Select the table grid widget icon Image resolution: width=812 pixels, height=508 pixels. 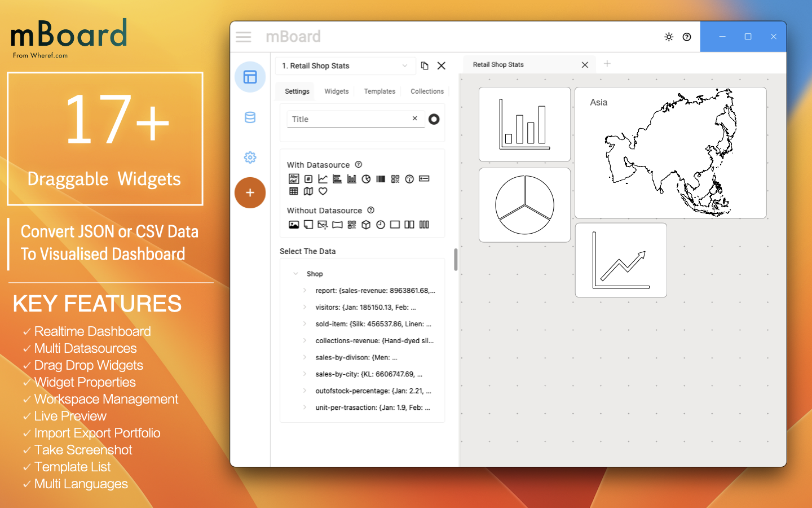[294, 191]
